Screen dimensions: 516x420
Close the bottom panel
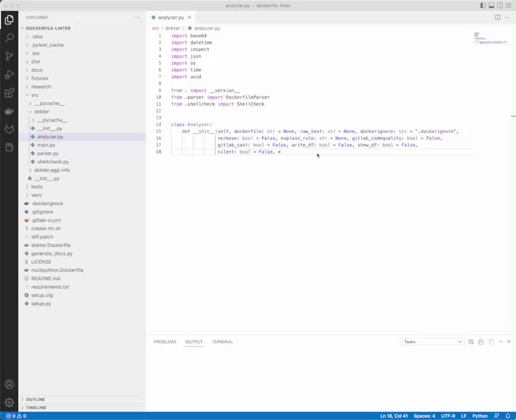[x=509, y=342]
